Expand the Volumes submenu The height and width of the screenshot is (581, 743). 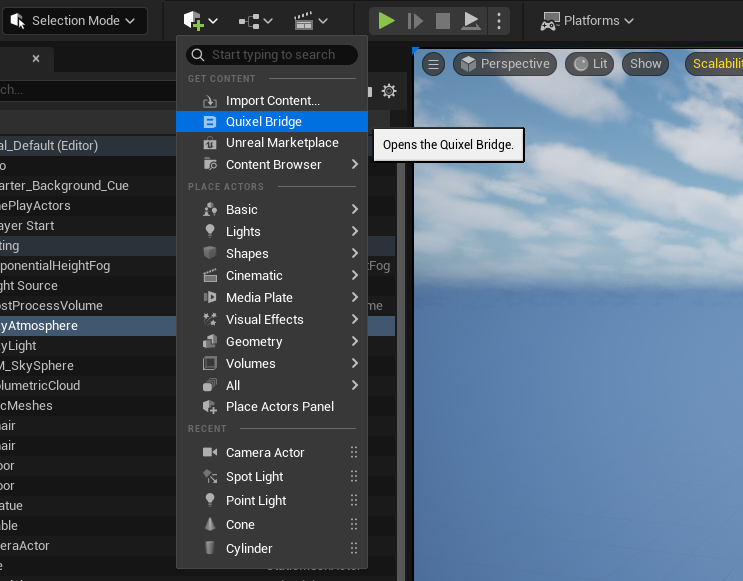tap(272, 363)
